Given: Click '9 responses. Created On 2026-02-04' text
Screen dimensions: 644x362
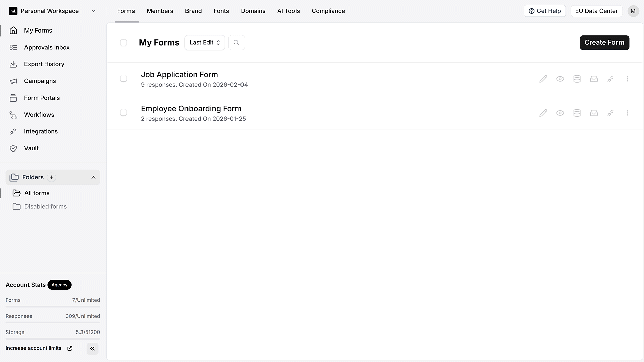Looking at the screenshot, I should (194, 85).
